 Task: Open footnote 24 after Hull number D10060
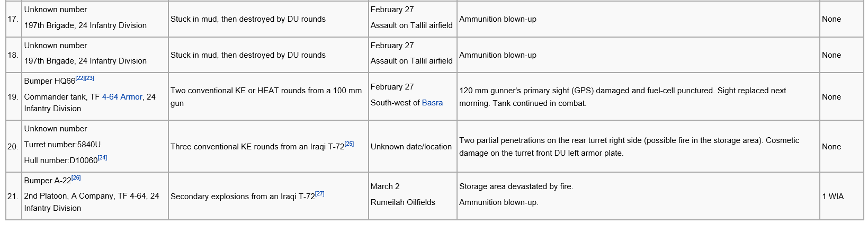click(102, 157)
